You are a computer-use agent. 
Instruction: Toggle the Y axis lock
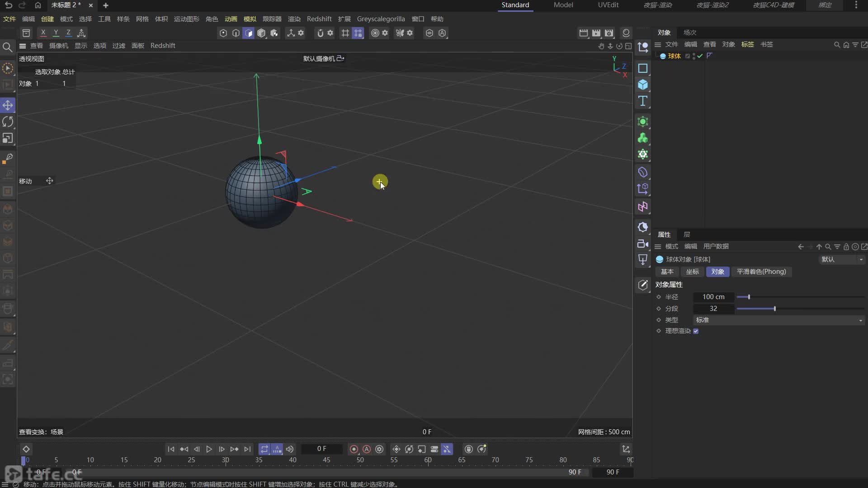coord(56,33)
